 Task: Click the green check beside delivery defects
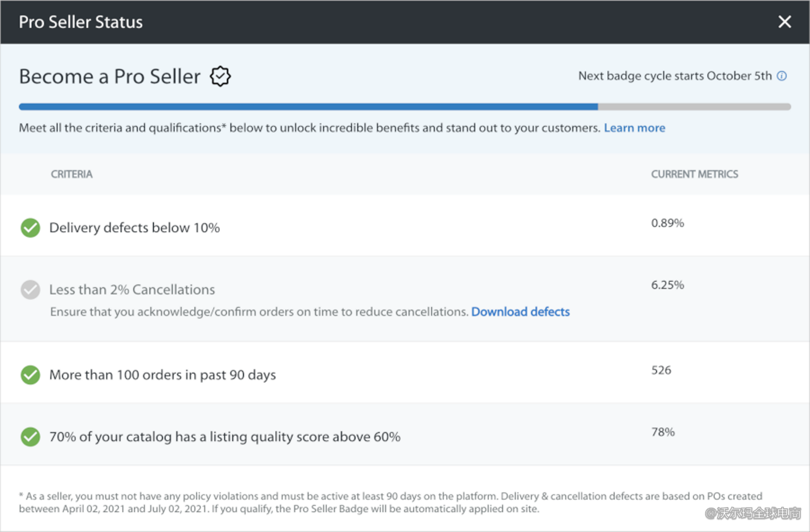pyautogui.click(x=30, y=227)
